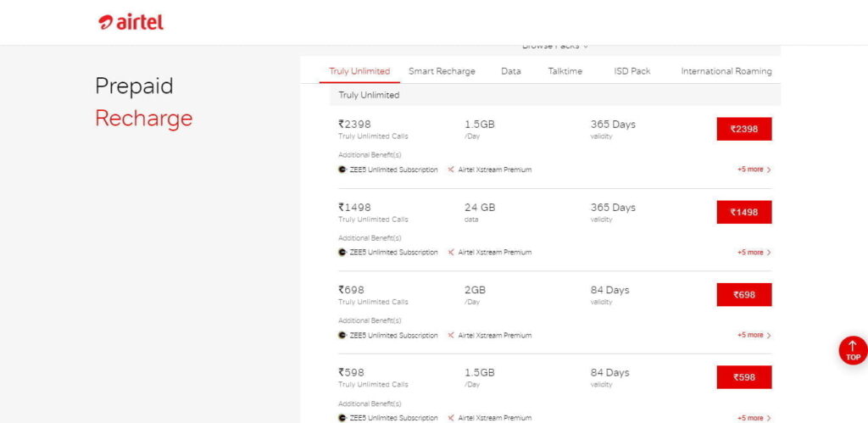Click Airtel Xstream icon in the ₹1498 plan
The height and width of the screenshot is (423, 868).
[x=451, y=252]
